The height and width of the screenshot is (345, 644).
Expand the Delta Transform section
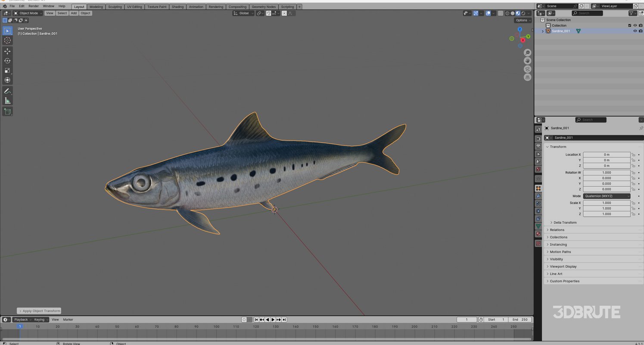tap(564, 223)
